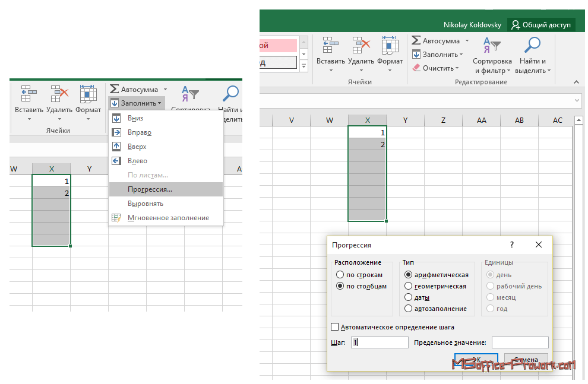Screen dimensions: 588x384
Task: Select column Y header in right window
Action: pos(406,120)
